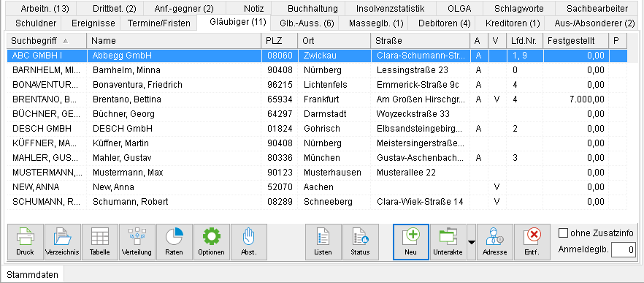
Task: Select the Mustermann, Max row
Action: click(317, 173)
